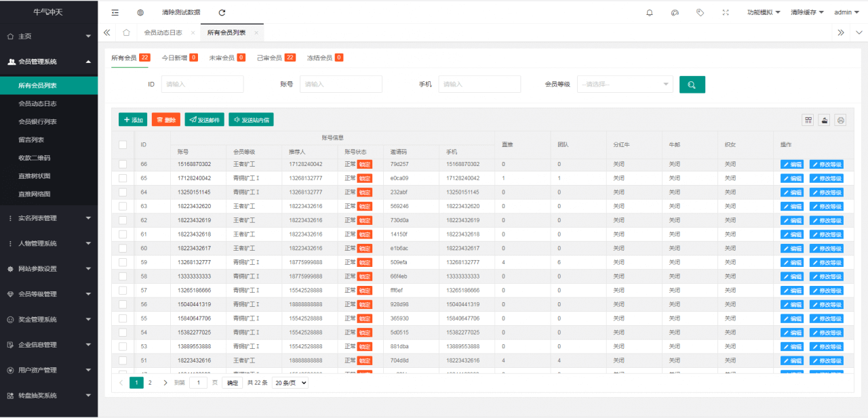
Task: Click the green 添加 button
Action: 133,120
